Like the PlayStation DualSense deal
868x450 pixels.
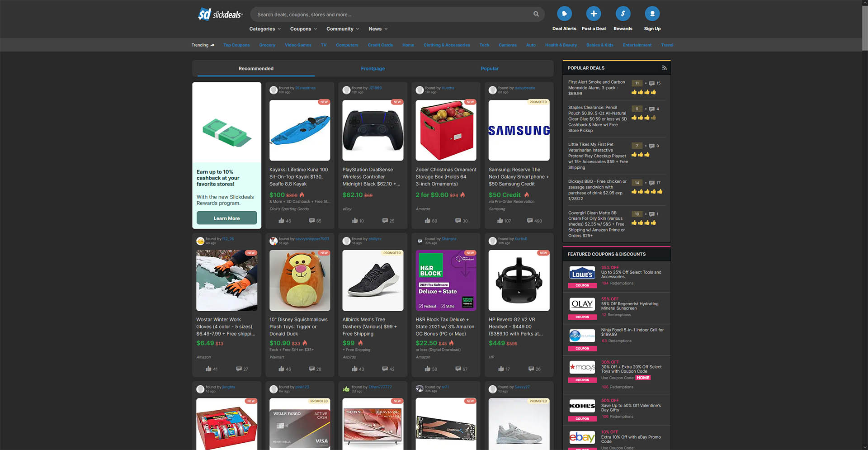pos(355,221)
